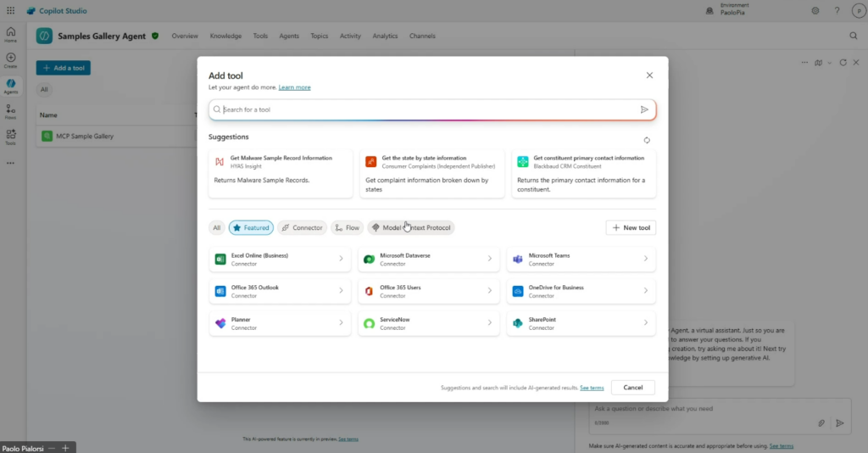868x453 pixels.
Task: Open the app launcher waffle icon
Action: click(x=10, y=10)
